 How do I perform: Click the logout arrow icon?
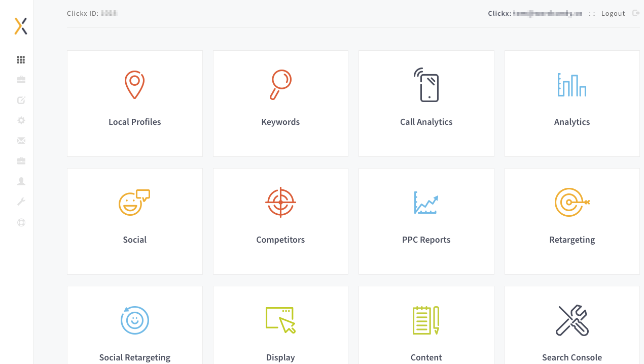[x=636, y=13]
